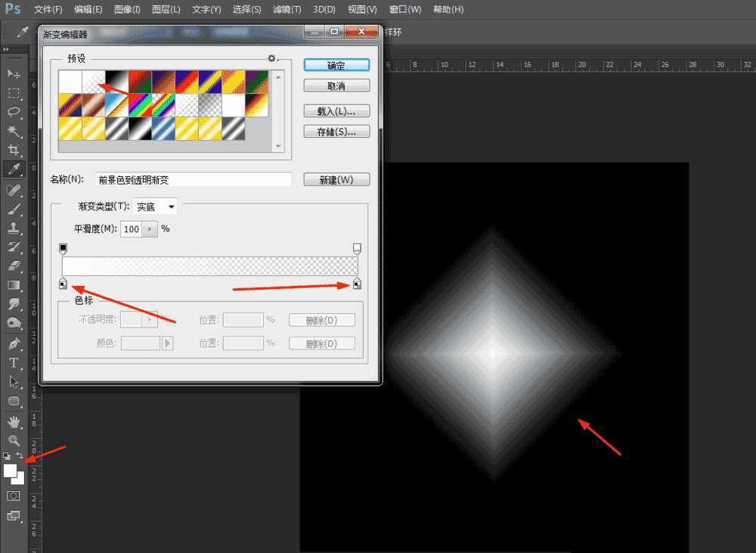
Task: Select the Zoom magnifier tool
Action: click(14, 440)
